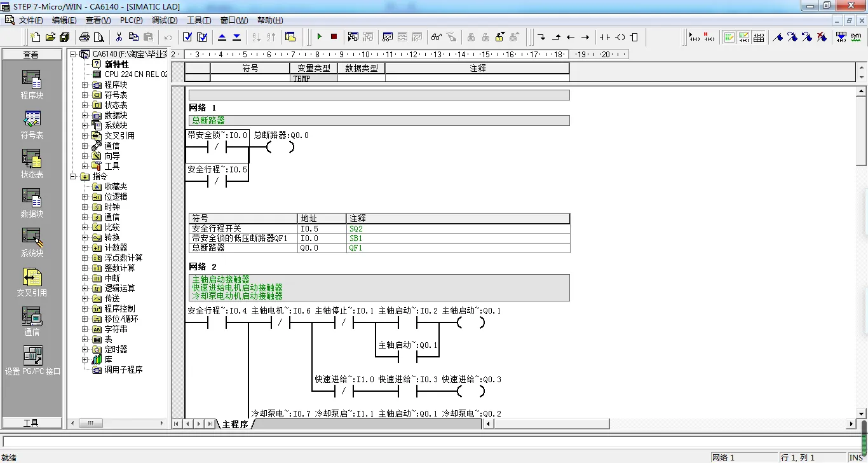Click the Cut scissors icon

(x=119, y=37)
